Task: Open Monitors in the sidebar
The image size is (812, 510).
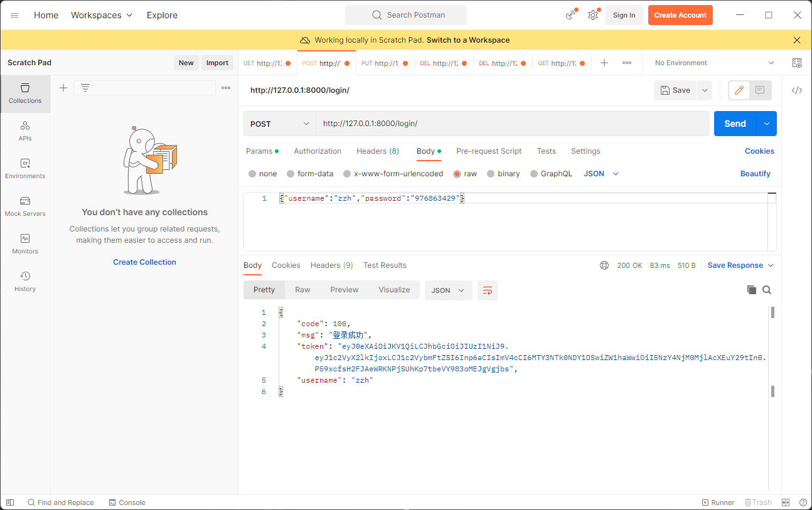Action: pyautogui.click(x=25, y=244)
